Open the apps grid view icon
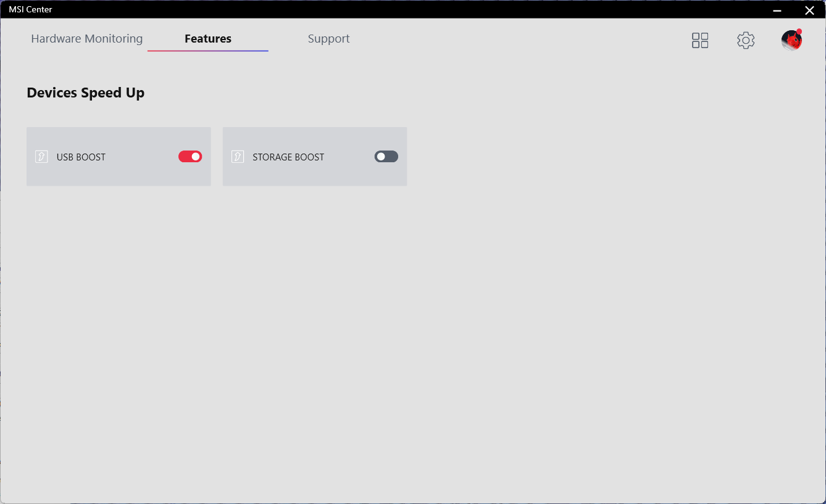The image size is (826, 504). point(700,41)
